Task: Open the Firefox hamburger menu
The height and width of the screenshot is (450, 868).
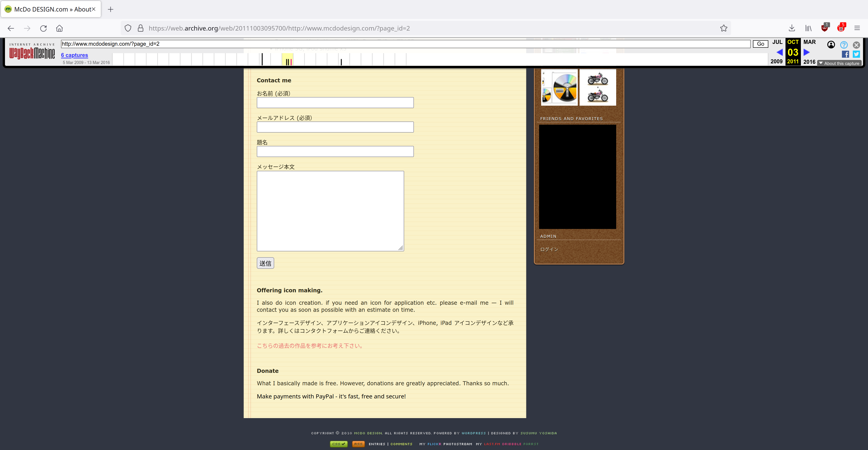Action: (857, 28)
